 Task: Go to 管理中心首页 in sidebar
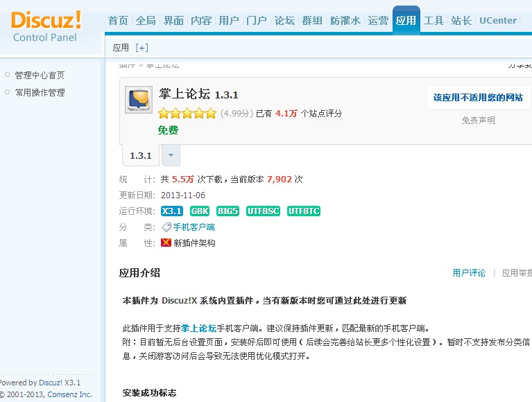coord(40,76)
